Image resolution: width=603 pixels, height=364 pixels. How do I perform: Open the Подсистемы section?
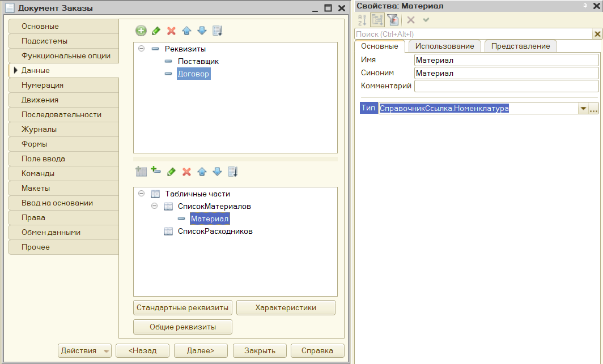pos(63,41)
